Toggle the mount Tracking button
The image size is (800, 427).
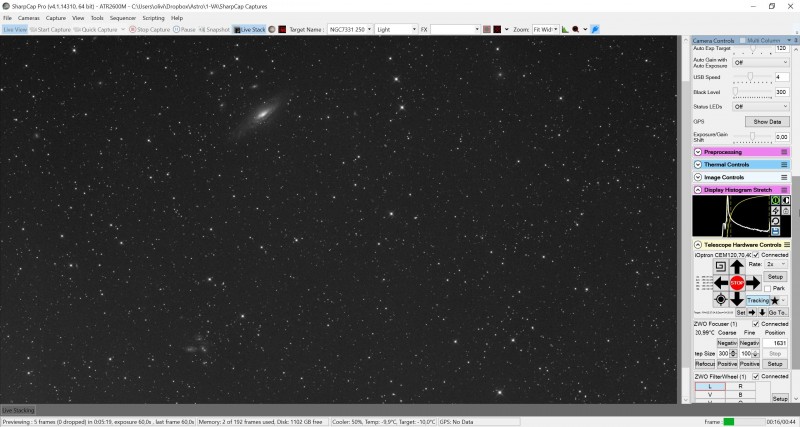[758, 301]
